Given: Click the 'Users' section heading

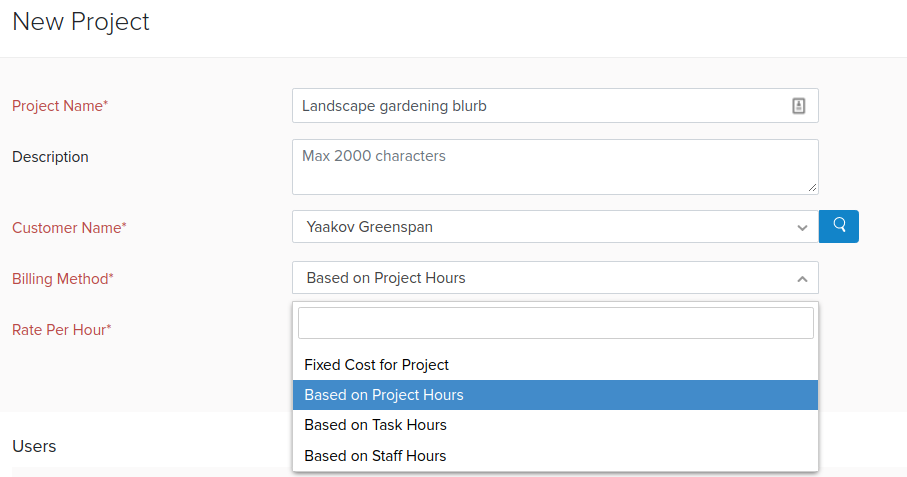Looking at the screenshot, I should [x=34, y=446].
